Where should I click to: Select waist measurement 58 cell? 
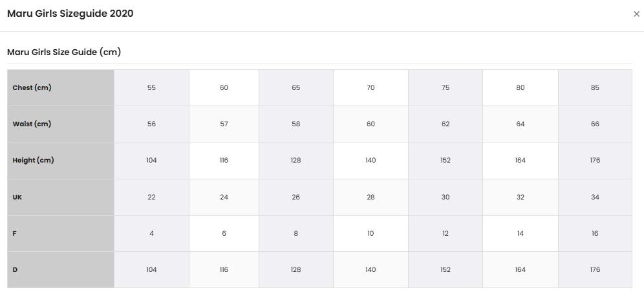296,124
